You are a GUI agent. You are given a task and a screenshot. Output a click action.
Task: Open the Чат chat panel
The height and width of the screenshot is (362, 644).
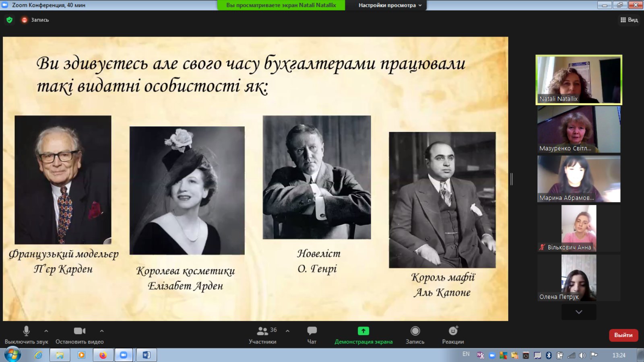312,335
